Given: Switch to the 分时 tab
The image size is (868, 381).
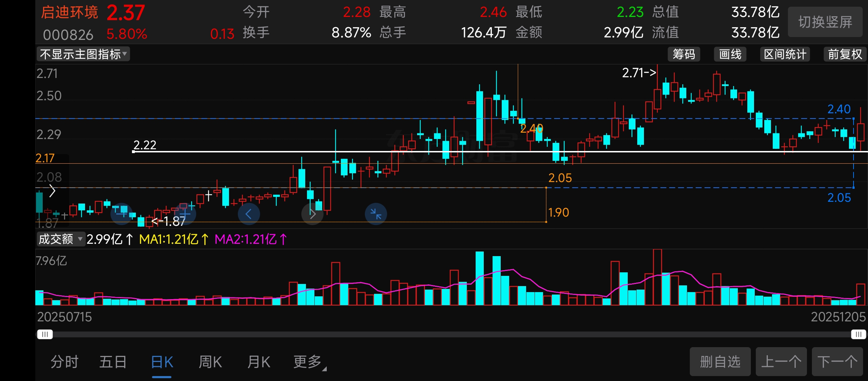Looking at the screenshot, I should click(65, 362).
